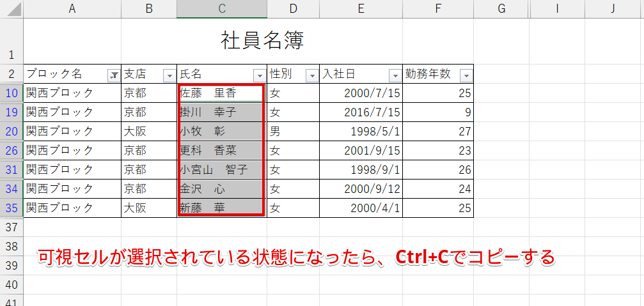Open the 性別 filter dropdown

click(312, 75)
